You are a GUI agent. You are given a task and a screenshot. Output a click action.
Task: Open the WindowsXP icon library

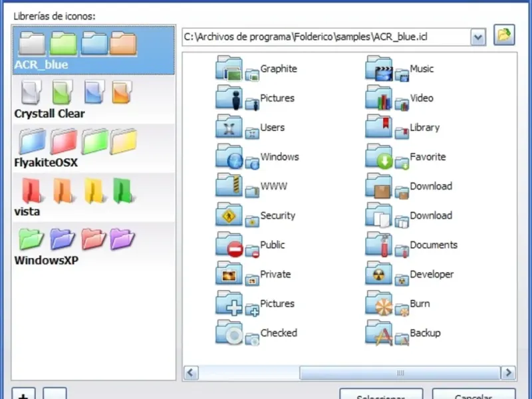coord(94,246)
